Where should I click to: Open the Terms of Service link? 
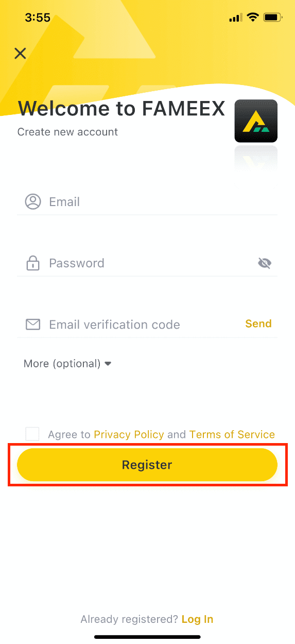[232, 434]
